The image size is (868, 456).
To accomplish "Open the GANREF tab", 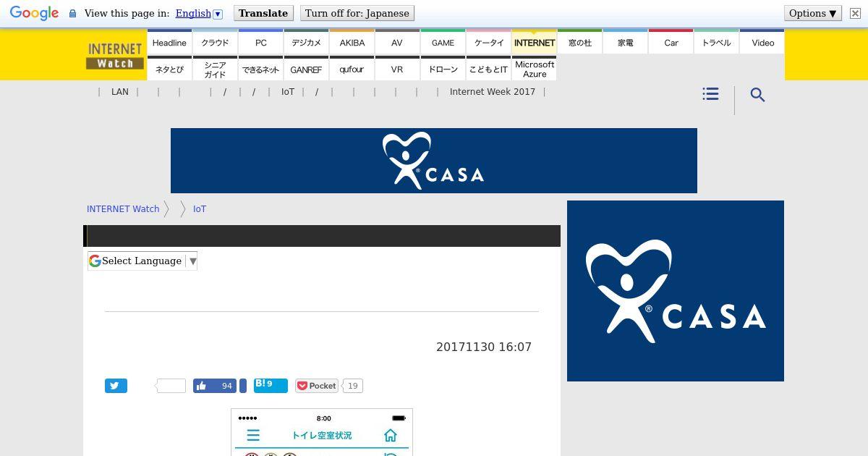I will 307,69.
